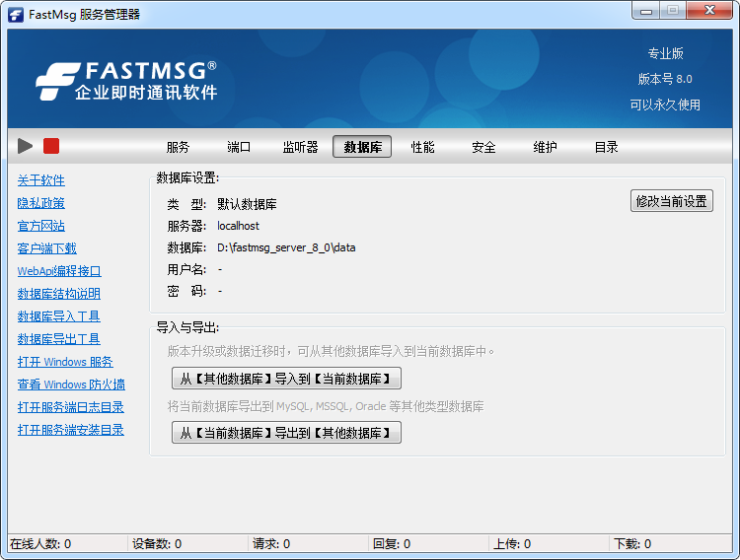The width and height of the screenshot is (740, 560).
Task: Click 打开 Windows 服务 link
Action: [x=65, y=362]
